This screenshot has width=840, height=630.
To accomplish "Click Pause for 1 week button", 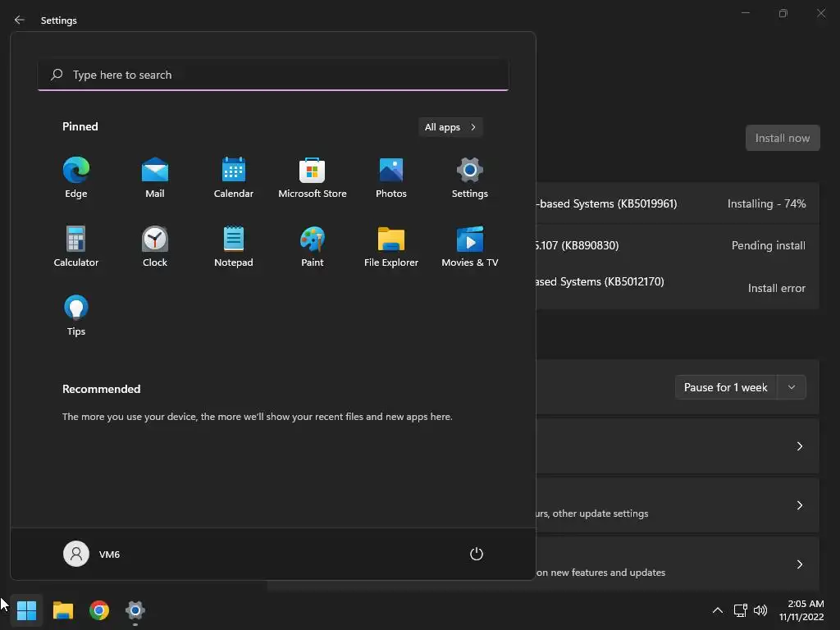I will pyautogui.click(x=725, y=387).
